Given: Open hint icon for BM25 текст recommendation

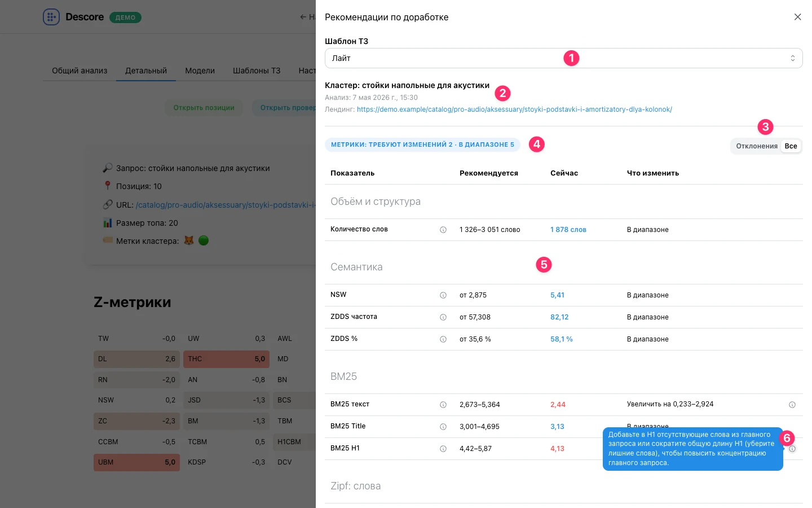Looking at the screenshot, I should pos(792,405).
